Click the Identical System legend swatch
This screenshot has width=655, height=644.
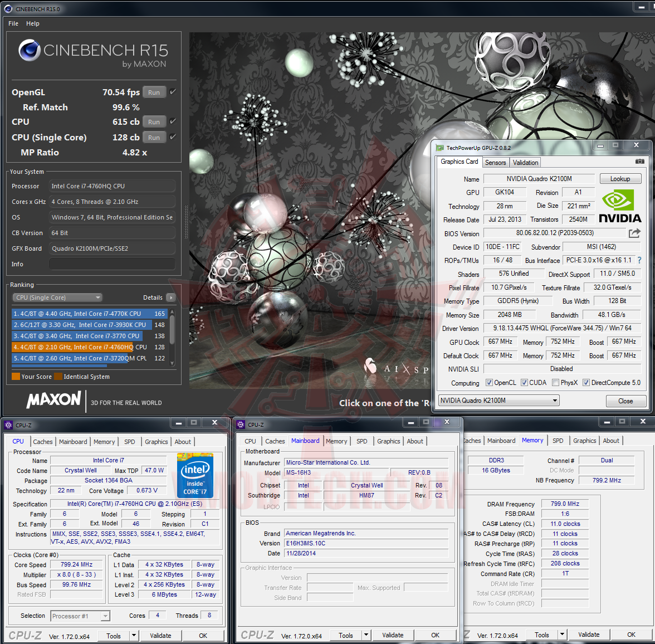click(58, 376)
